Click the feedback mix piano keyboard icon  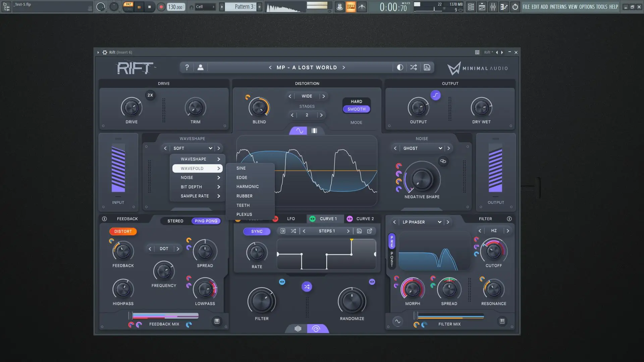pos(217,321)
